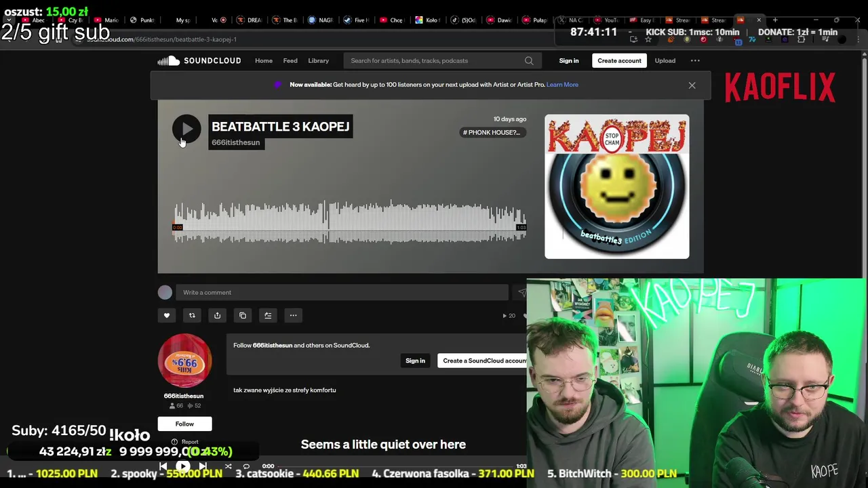The height and width of the screenshot is (488, 868).
Task: Skip to previous track in player bar
Action: [x=163, y=466]
